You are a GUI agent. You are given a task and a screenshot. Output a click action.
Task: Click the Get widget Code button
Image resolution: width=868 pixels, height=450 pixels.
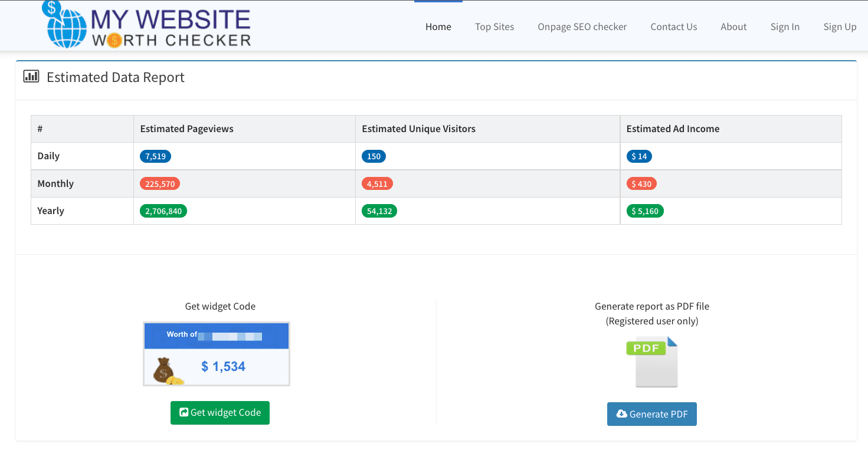point(220,412)
